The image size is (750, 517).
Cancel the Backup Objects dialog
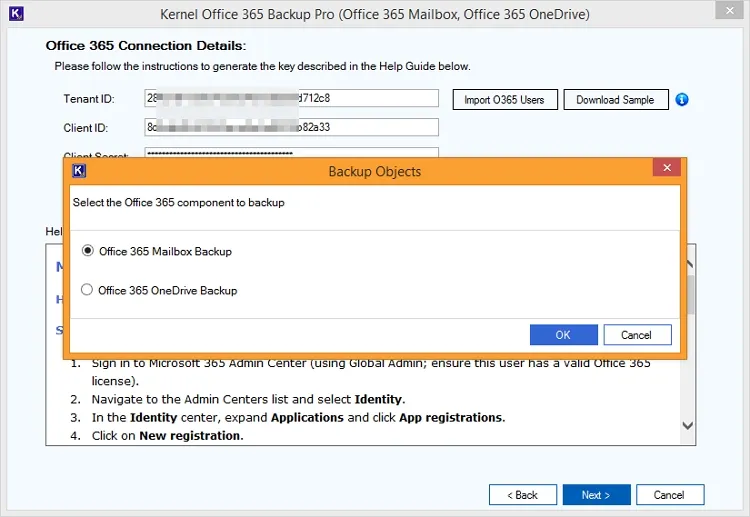coord(637,335)
